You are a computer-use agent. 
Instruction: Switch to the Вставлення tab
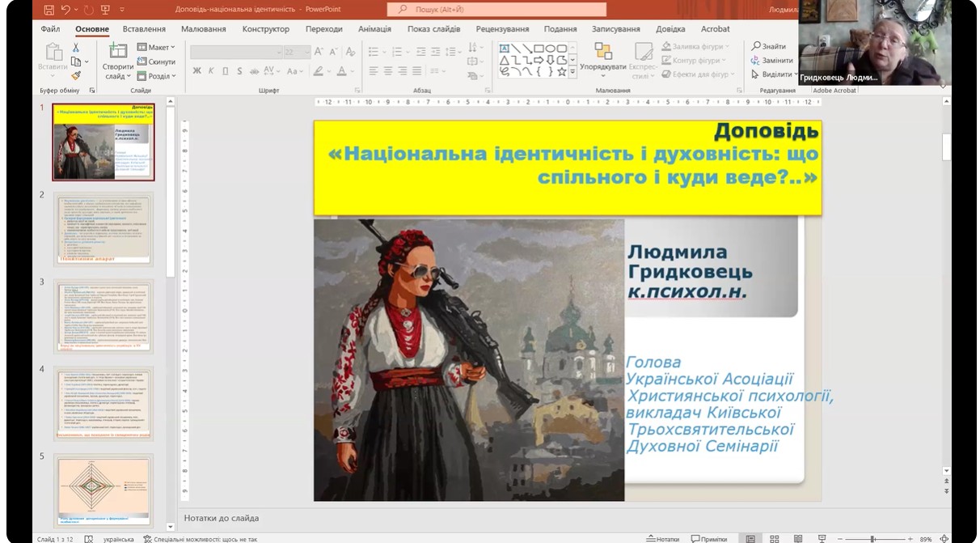coord(144,29)
